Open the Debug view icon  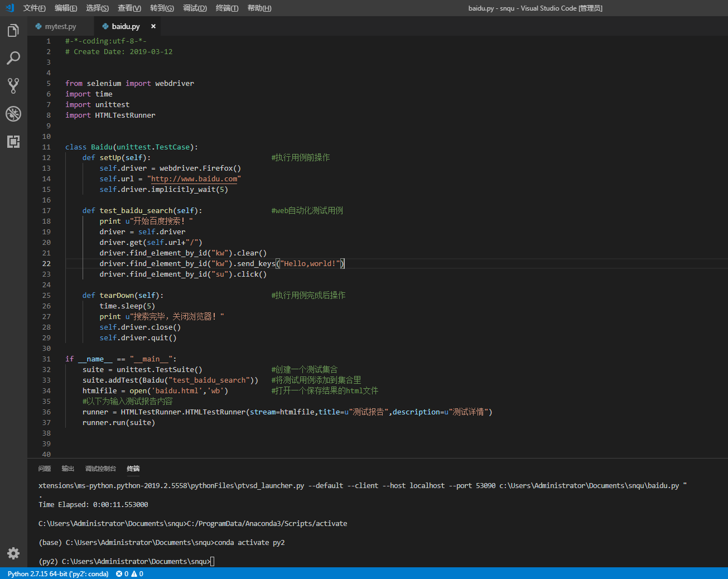click(13, 114)
